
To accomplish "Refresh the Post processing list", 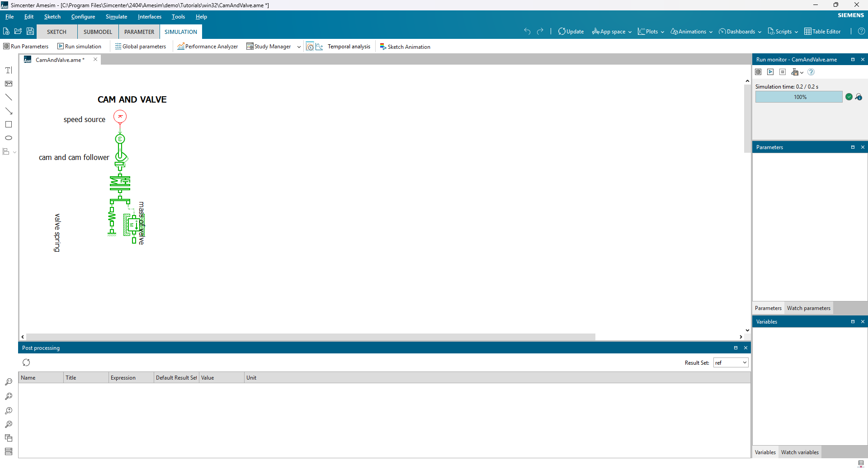I will coord(26,362).
